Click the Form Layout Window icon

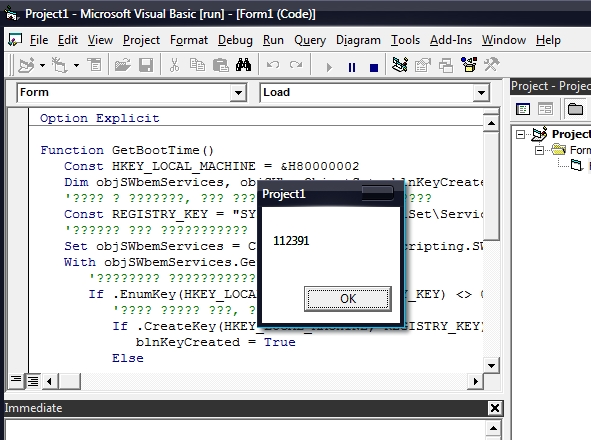(446, 65)
